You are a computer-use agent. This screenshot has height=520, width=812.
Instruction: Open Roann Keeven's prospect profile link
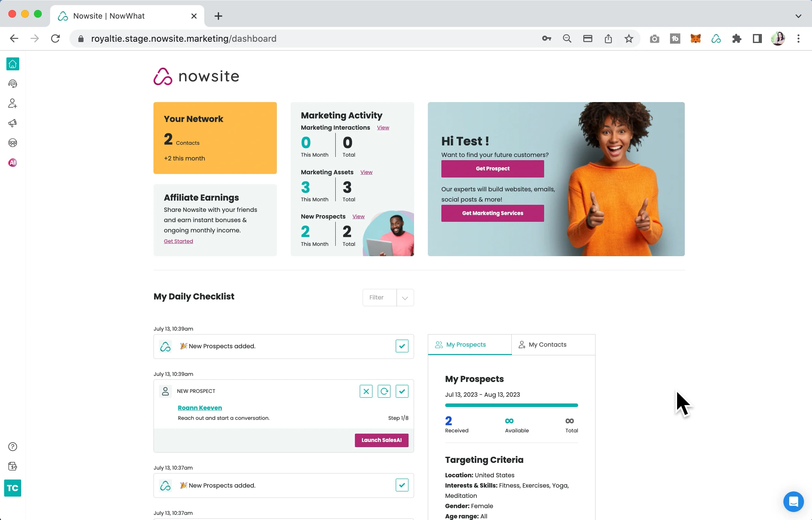(200, 408)
